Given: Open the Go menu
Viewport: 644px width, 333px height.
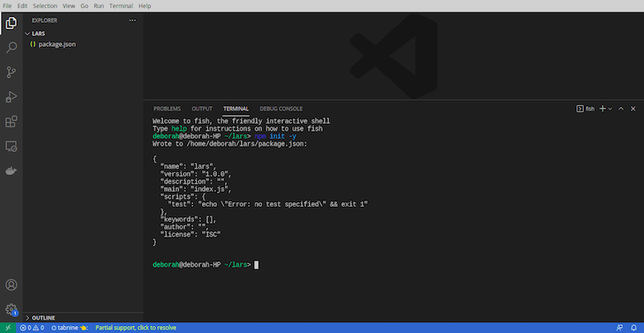Looking at the screenshot, I should [84, 6].
